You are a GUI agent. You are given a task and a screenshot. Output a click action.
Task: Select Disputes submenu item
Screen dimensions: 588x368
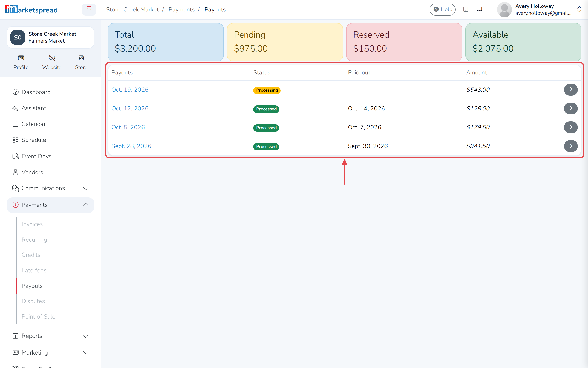tap(33, 301)
